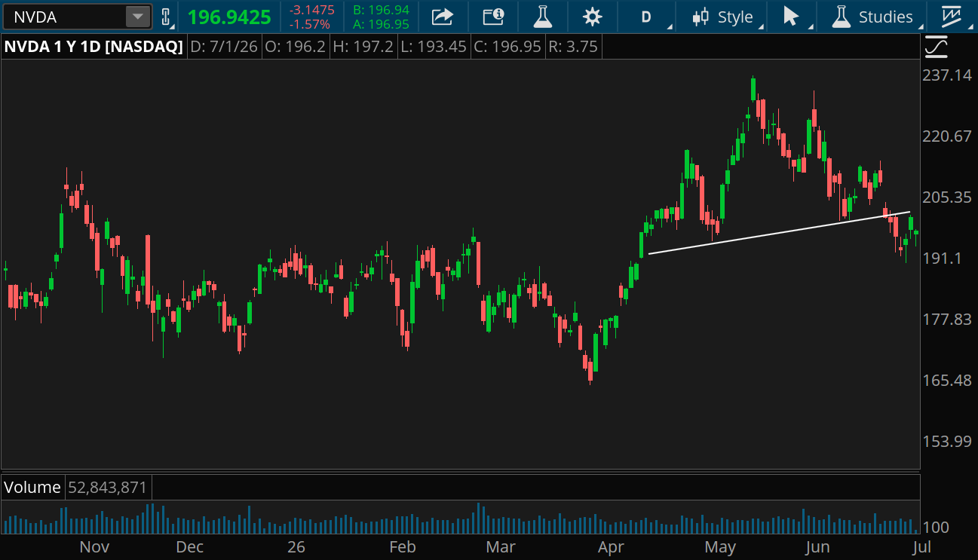
Task: Click the Apr time axis label
Action: (x=609, y=547)
